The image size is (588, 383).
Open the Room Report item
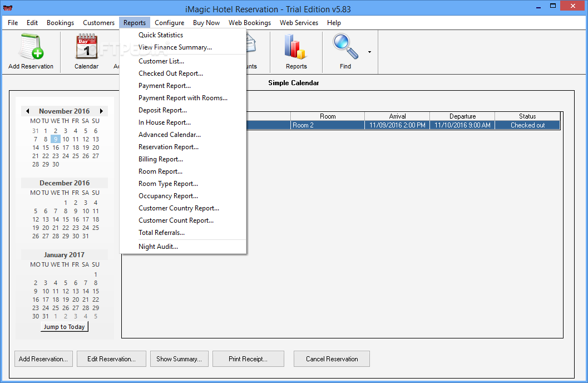tap(183, 171)
